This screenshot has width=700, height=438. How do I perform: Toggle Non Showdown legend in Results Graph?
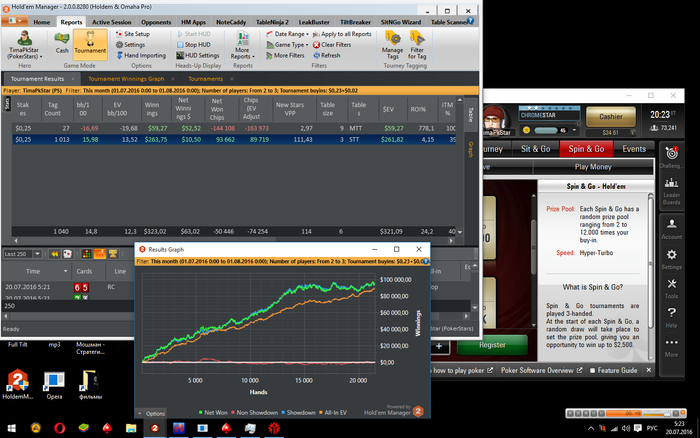[254, 413]
